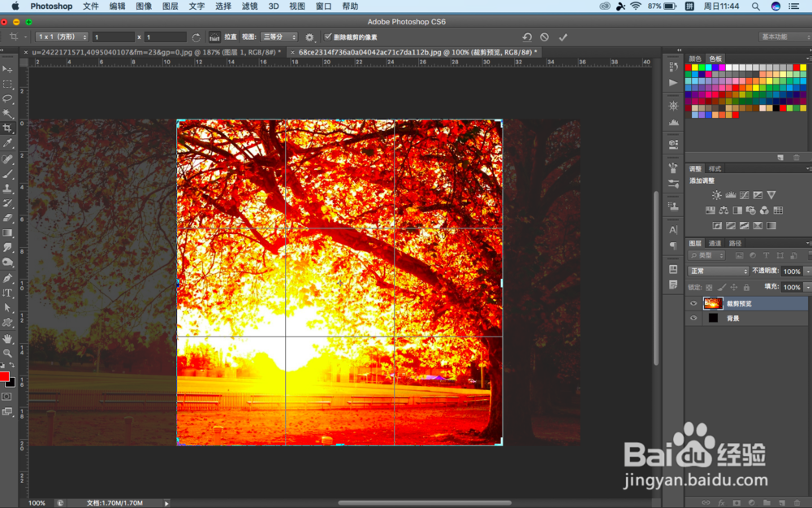This screenshot has width=812, height=508.
Task: Select the Rectangular Marquee tool
Action: pyautogui.click(x=7, y=84)
